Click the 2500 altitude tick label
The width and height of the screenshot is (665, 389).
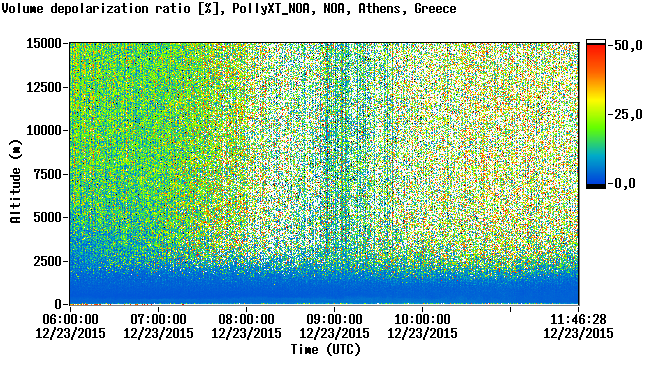[47, 261]
